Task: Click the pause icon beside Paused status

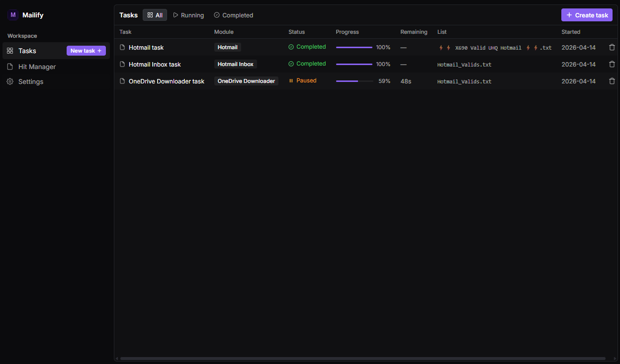Action: 291,81
